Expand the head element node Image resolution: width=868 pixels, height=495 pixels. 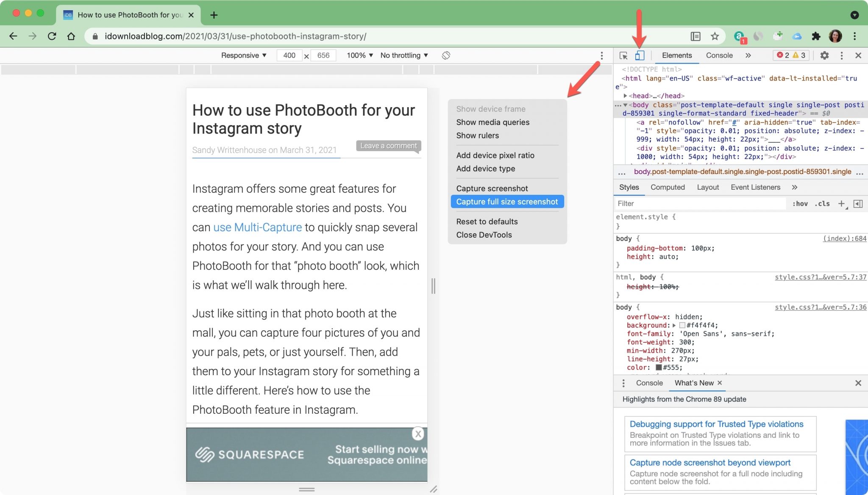pos(625,96)
